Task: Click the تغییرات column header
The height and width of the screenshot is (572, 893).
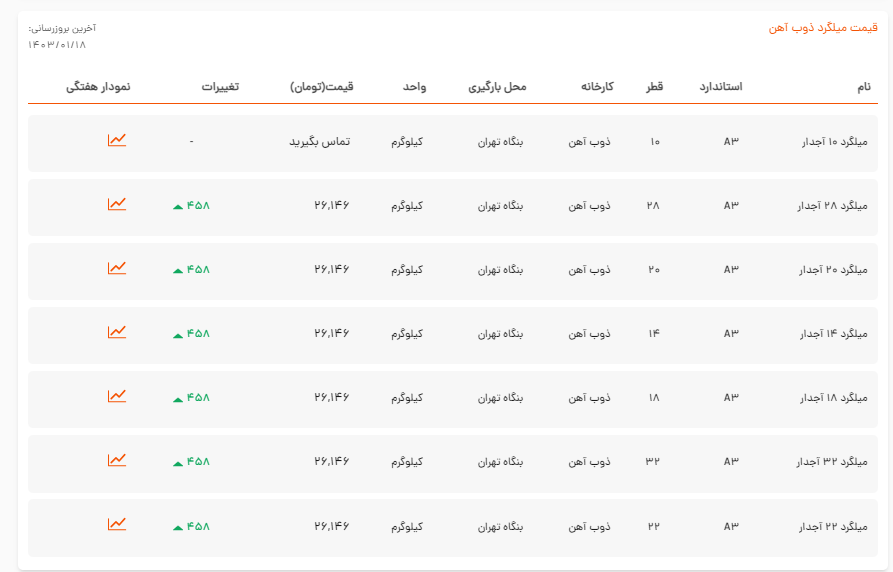Action: [x=220, y=87]
